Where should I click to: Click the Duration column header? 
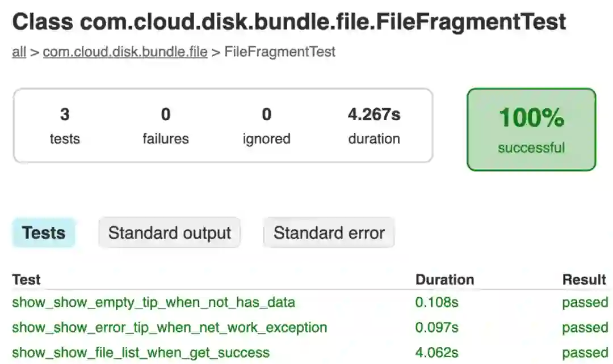[444, 280]
